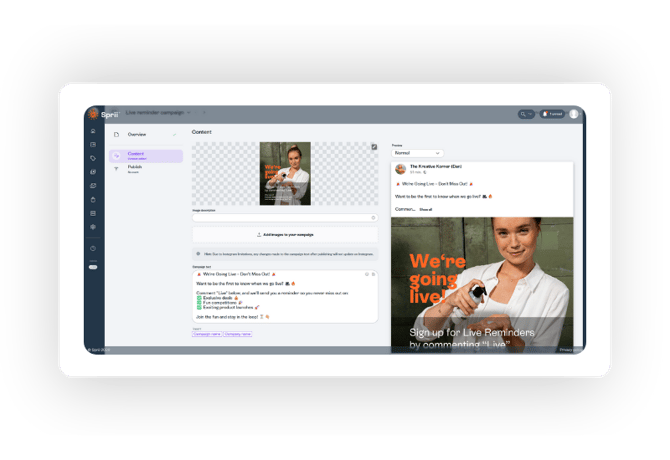The width and height of the screenshot is (670, 460).
Task: Click the user avatar in top right
Action: point(574,114)
